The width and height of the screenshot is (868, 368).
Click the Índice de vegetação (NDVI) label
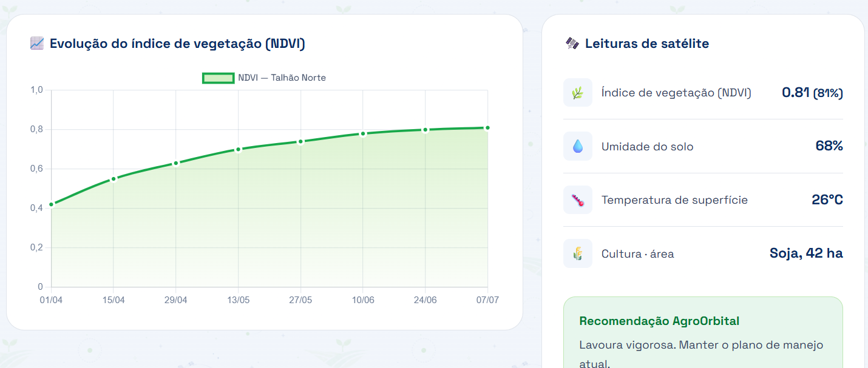click(676, 93)
